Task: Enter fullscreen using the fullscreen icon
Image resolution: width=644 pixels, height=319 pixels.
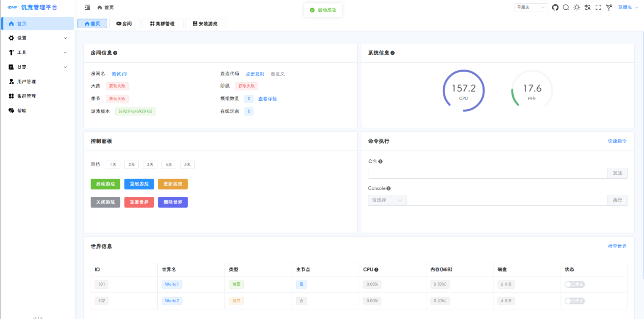Action: (598, 7)
